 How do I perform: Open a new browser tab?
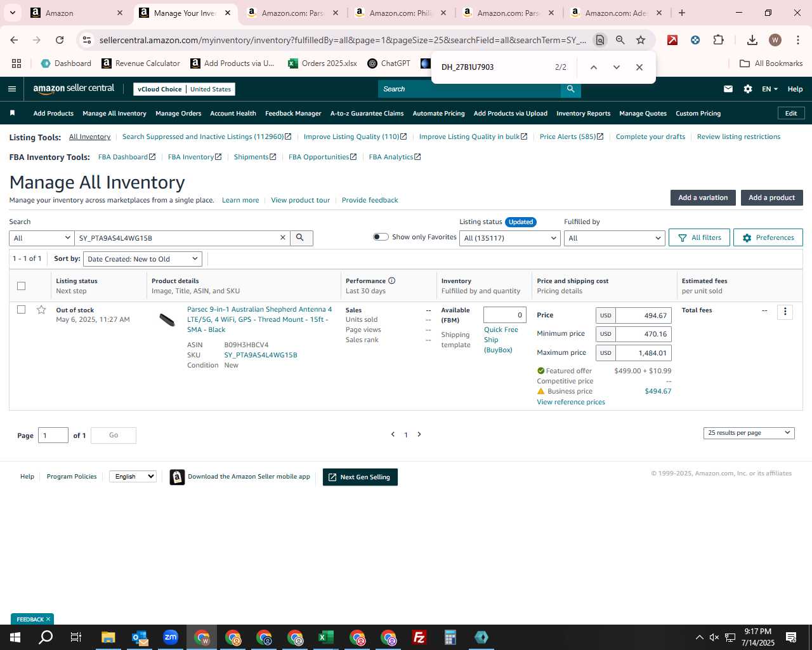682,13
